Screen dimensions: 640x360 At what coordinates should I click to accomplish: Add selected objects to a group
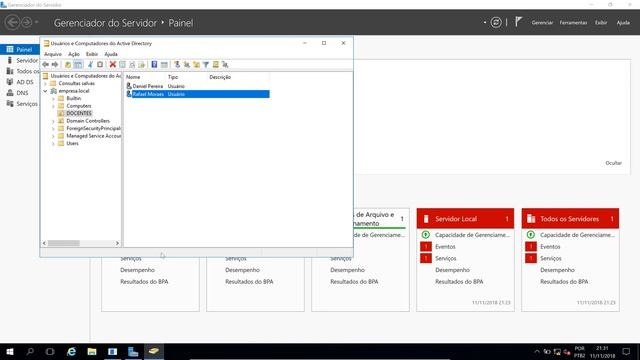(x=225, y=64)
